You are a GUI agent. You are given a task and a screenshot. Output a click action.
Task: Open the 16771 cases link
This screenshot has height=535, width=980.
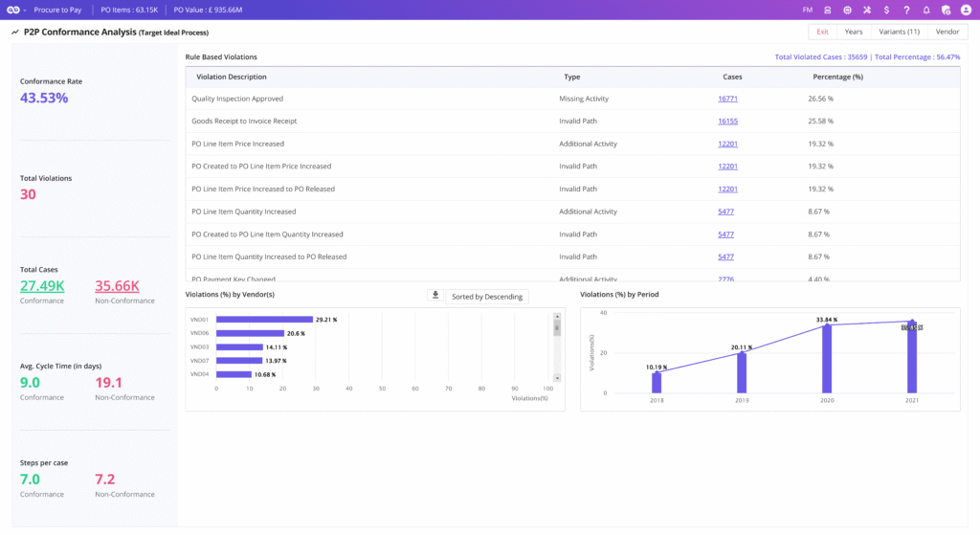click(727, 99)
